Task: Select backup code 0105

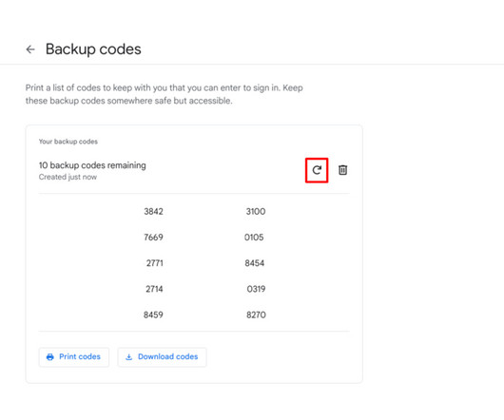Action: pos(254,238)
